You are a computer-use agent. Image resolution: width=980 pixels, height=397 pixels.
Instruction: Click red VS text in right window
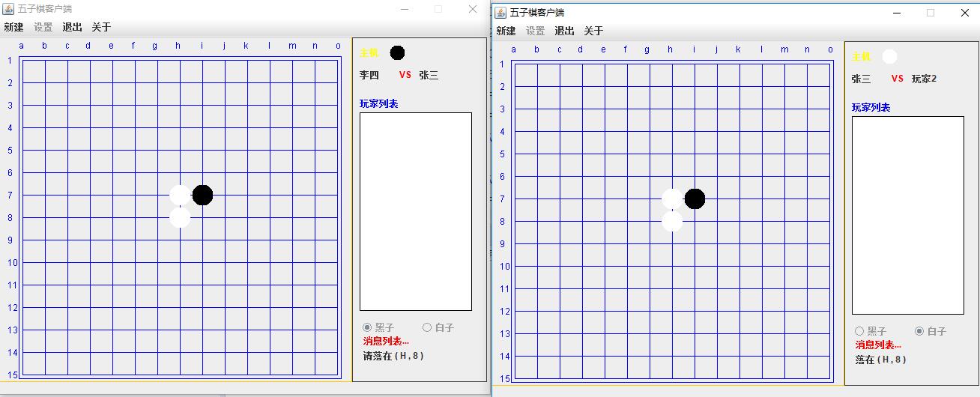[x=898, y=79]
